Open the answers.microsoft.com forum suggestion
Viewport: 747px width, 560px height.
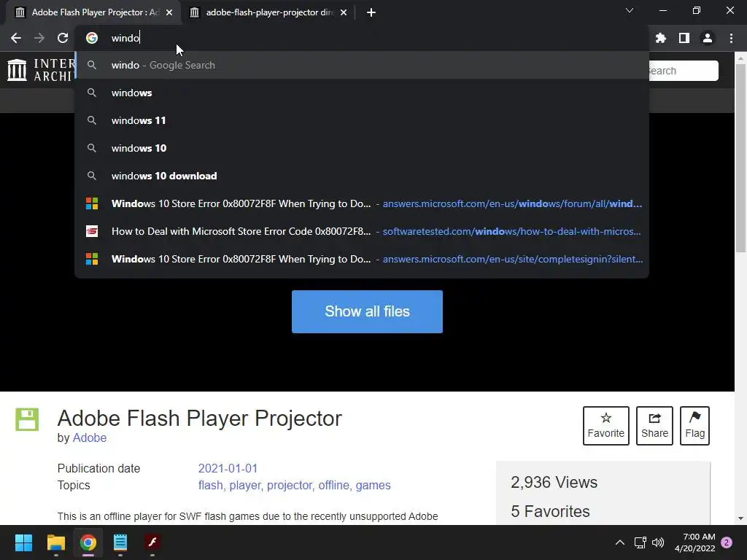tap(362, 204)
